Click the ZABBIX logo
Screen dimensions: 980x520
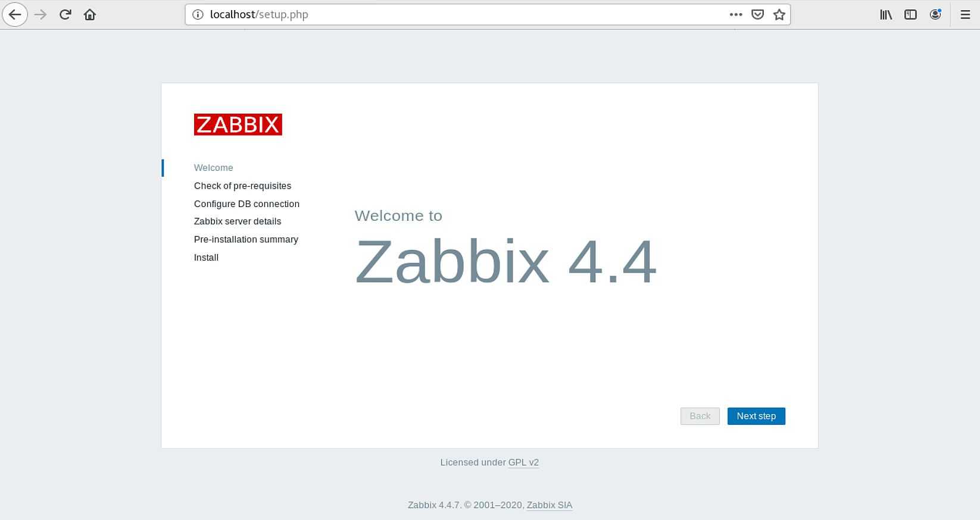(x=238, y=124)
